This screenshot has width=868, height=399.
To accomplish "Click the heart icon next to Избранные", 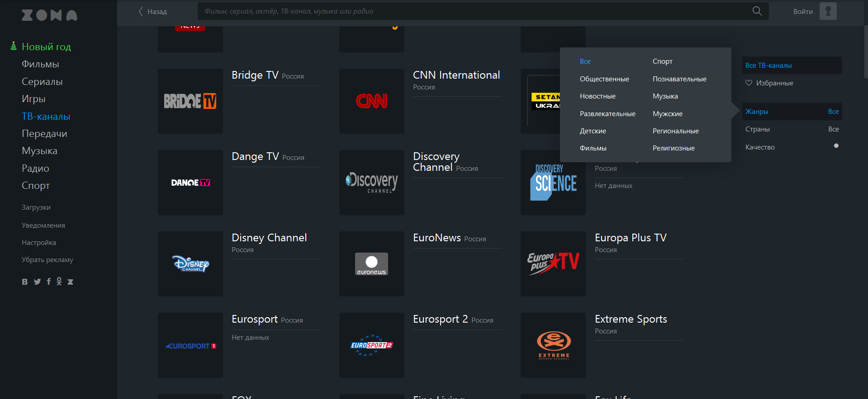I will coord(749,83).
